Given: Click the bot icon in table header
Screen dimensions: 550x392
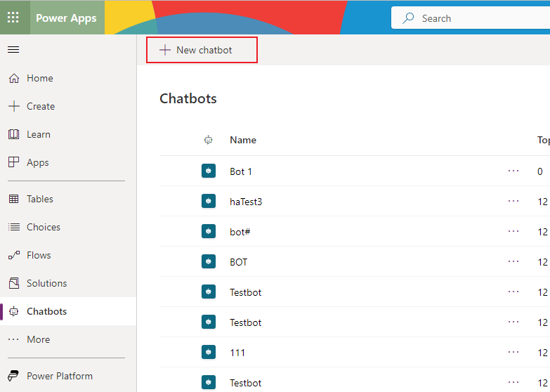Looking at the screenshot, I should tap(209, 140).
